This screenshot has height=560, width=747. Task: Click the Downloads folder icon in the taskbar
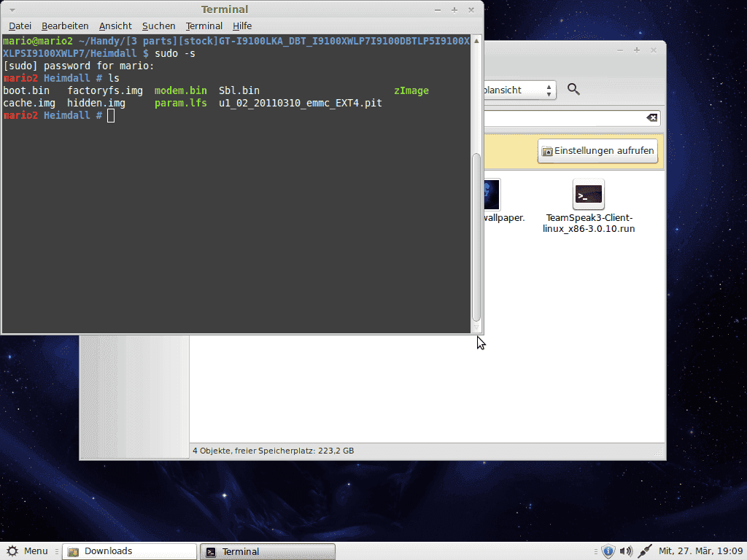[x=74, y=552]
